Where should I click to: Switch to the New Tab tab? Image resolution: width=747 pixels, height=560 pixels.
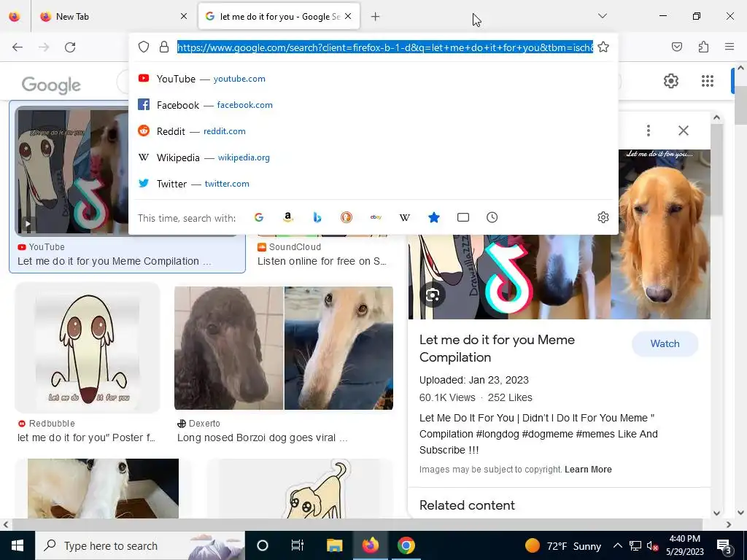tap(115, 16)
